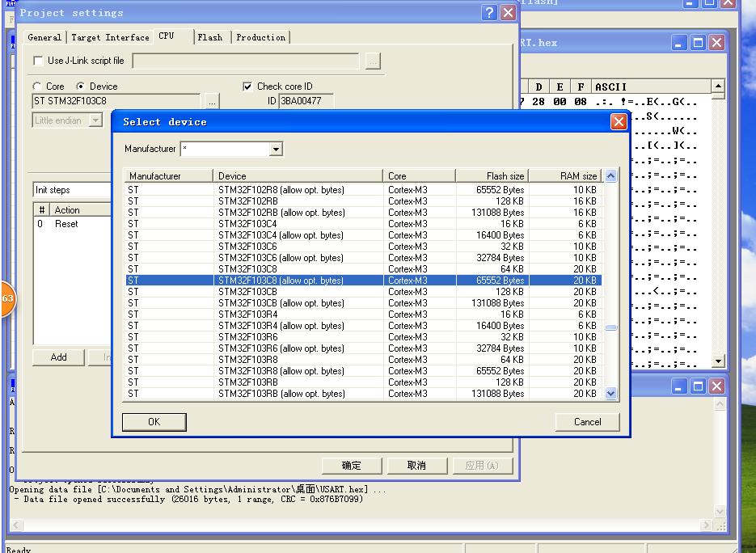The height and width of the screenshot is (553, 756).
Task: Select STM32F103C4 device row
Action: click(x=364, y=224)
